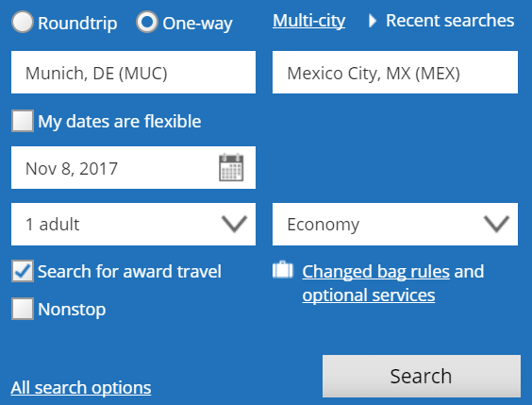Uncheck Search for award travel
The image size is (532, 405).
pos(23,271)
